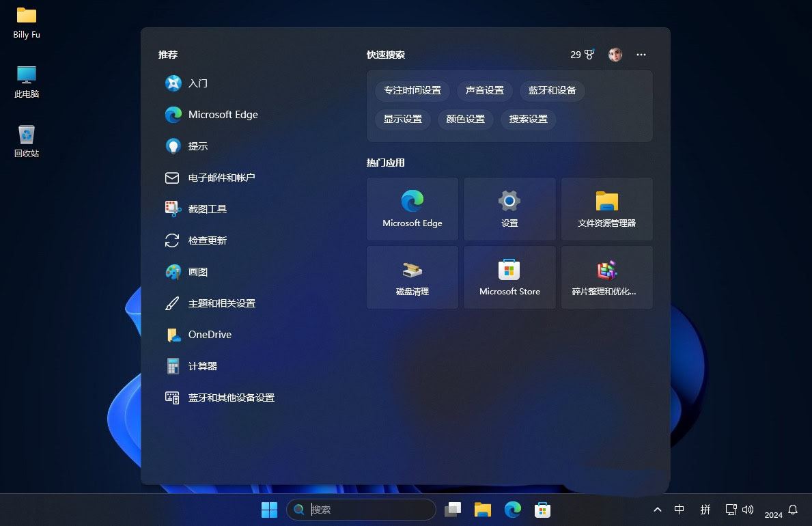Click the user profile avatar
This screenshot has height=526, width=812.
[x=615, y=55]
